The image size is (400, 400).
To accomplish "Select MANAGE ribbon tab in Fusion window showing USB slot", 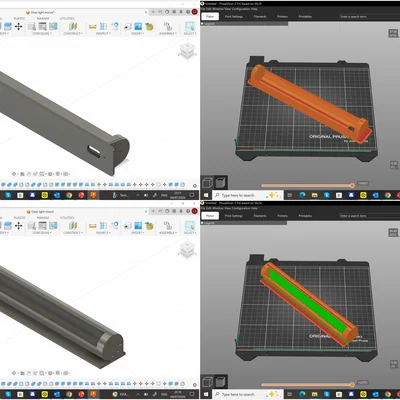I will (x=43, y=19).
